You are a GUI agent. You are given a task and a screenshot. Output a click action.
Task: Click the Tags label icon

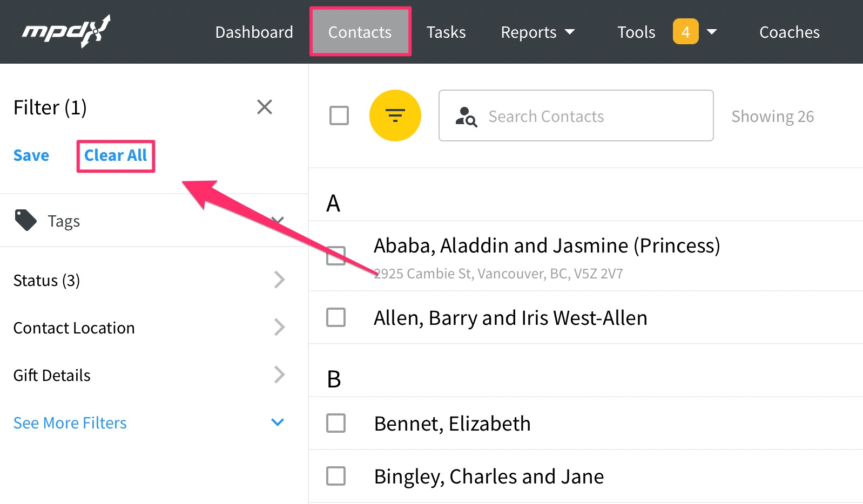tap(25, 220)
